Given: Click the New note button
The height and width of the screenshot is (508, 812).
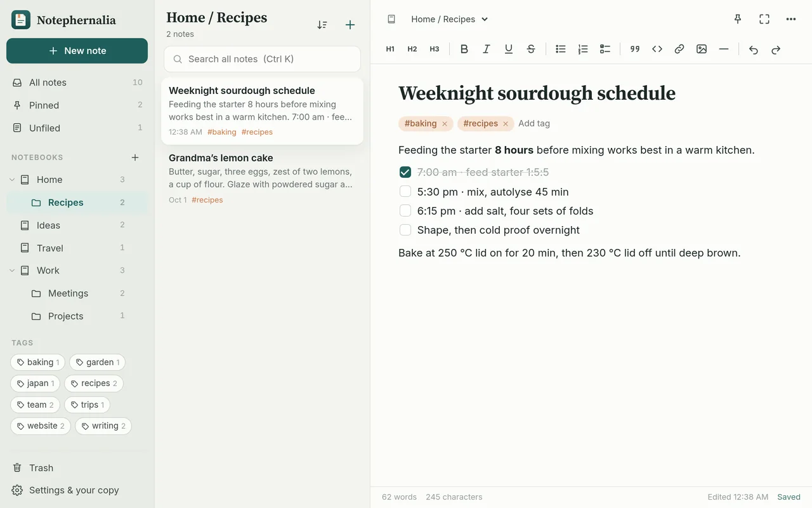Looking at the screenshot, I should pyautogui.click(x=77, y=51).
